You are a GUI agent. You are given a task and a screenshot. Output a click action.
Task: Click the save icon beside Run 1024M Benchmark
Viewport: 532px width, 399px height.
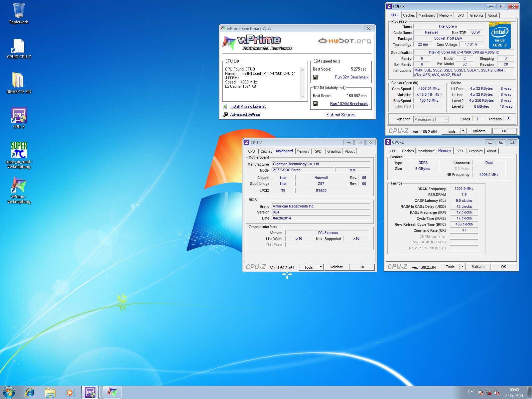315,104
